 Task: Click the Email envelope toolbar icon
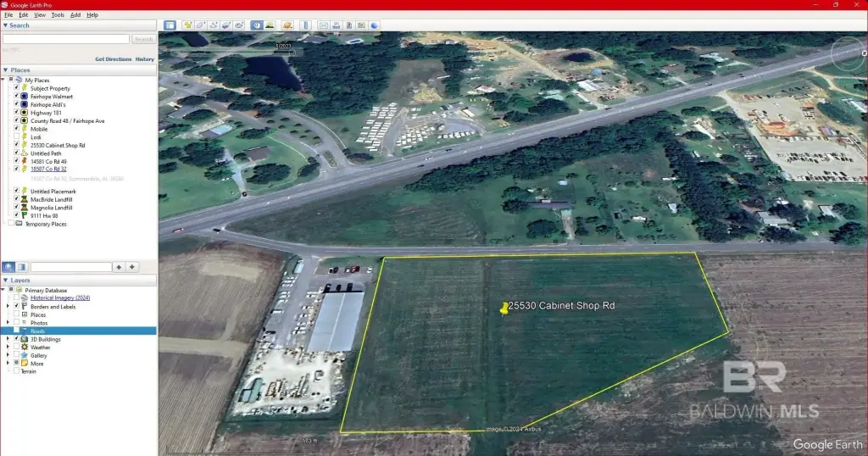pyautogui.click(x=323, y=25)
